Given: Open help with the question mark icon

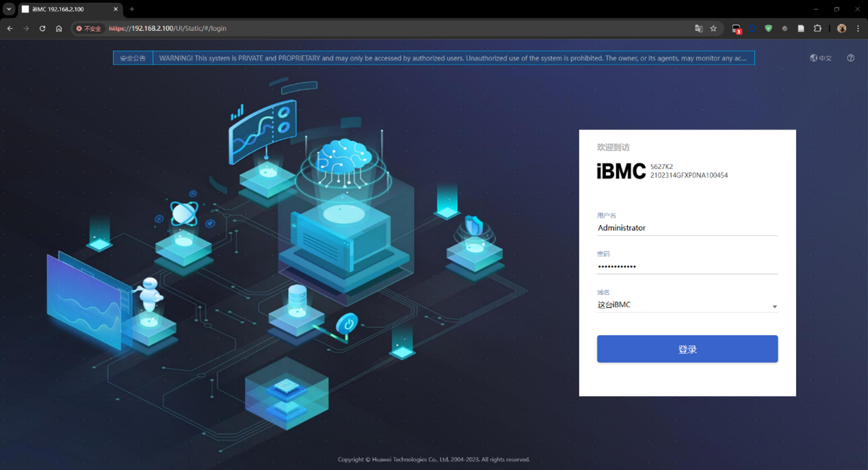Looking at the screenshot, I should coord(851,58).
